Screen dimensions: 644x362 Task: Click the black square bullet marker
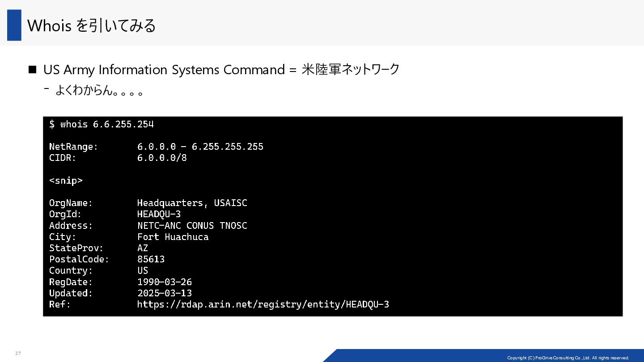point(33,70)
